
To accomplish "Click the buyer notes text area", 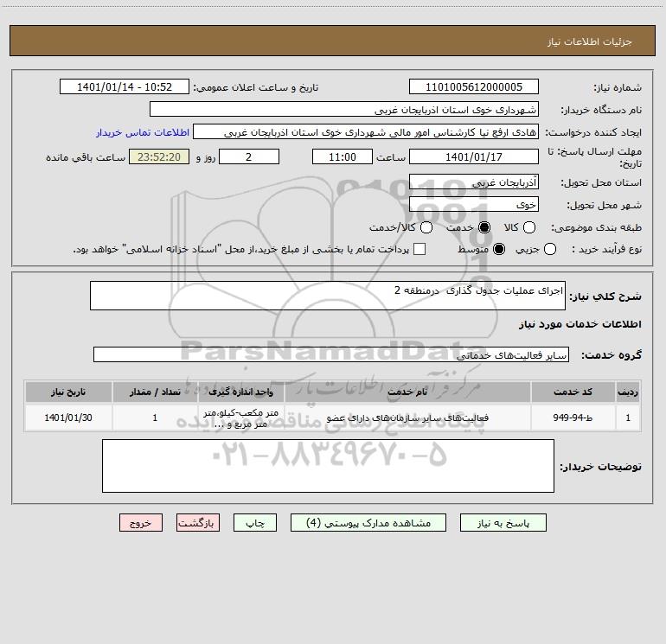I will pyautogui.click(x=328, y=466).
